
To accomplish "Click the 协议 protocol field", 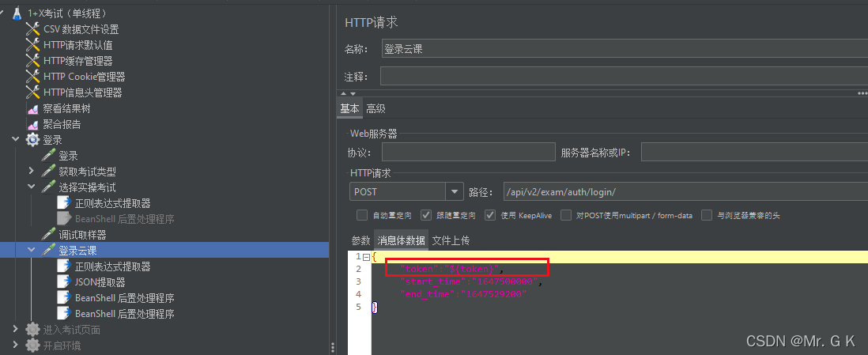I will pos(468,152).
